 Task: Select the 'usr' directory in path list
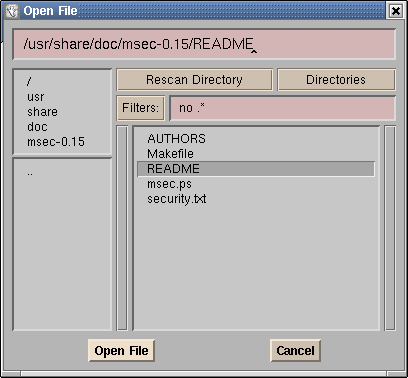36,97
